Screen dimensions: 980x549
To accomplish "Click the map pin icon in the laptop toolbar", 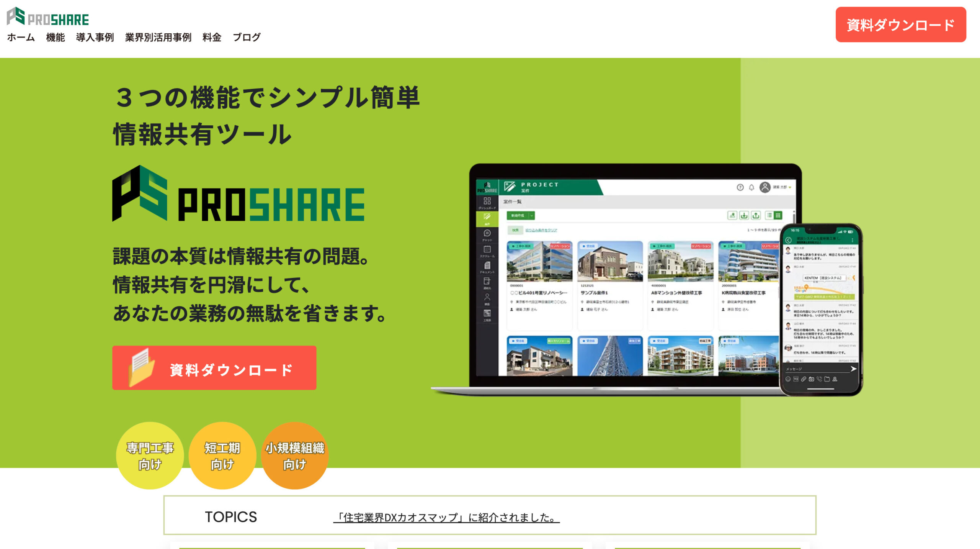I will [732, 215].
